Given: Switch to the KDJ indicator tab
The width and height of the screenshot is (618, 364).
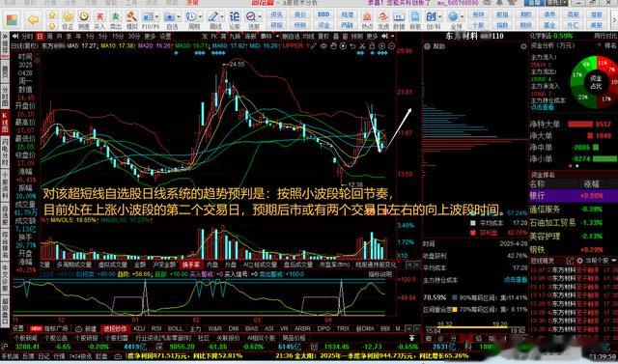Looking at the screenshot, I should (139, 328).
